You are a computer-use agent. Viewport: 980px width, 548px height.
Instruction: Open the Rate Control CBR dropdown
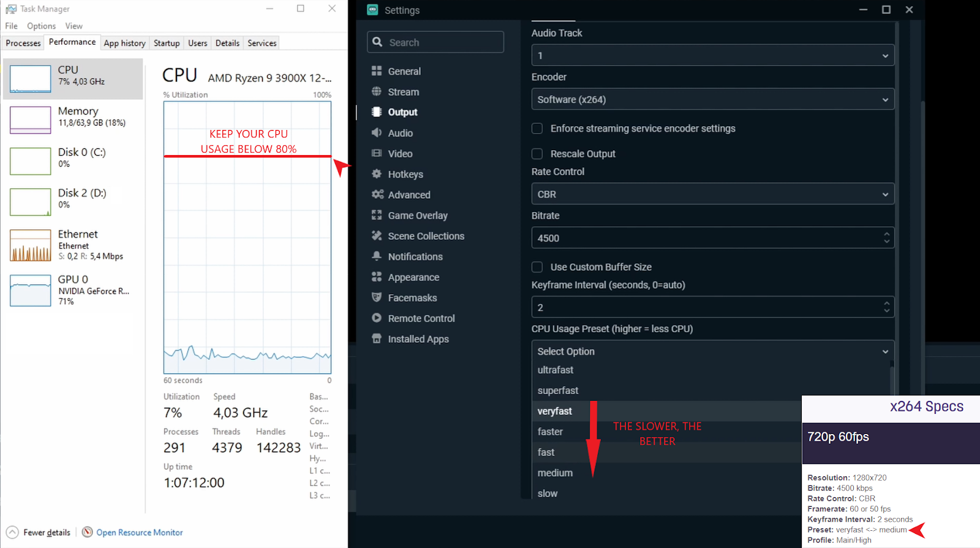point(713,194)
